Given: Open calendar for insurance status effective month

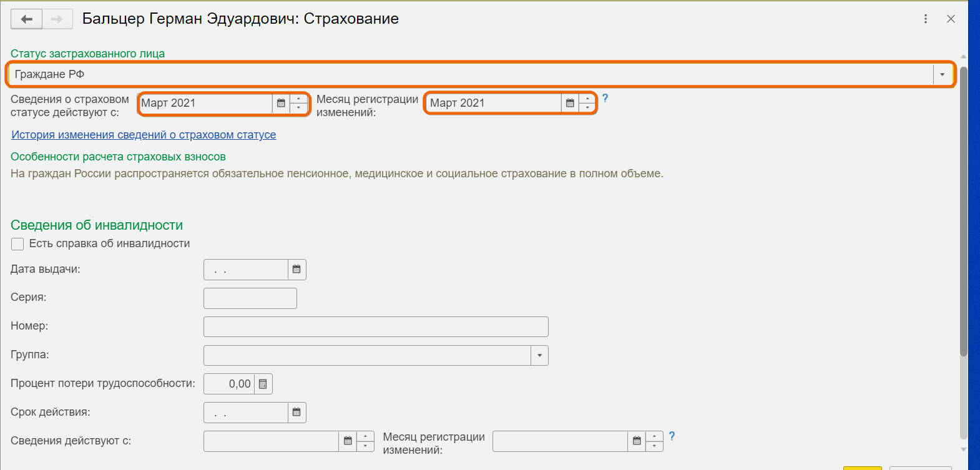Looking at the screenshot, I should [x=281, y=103].
